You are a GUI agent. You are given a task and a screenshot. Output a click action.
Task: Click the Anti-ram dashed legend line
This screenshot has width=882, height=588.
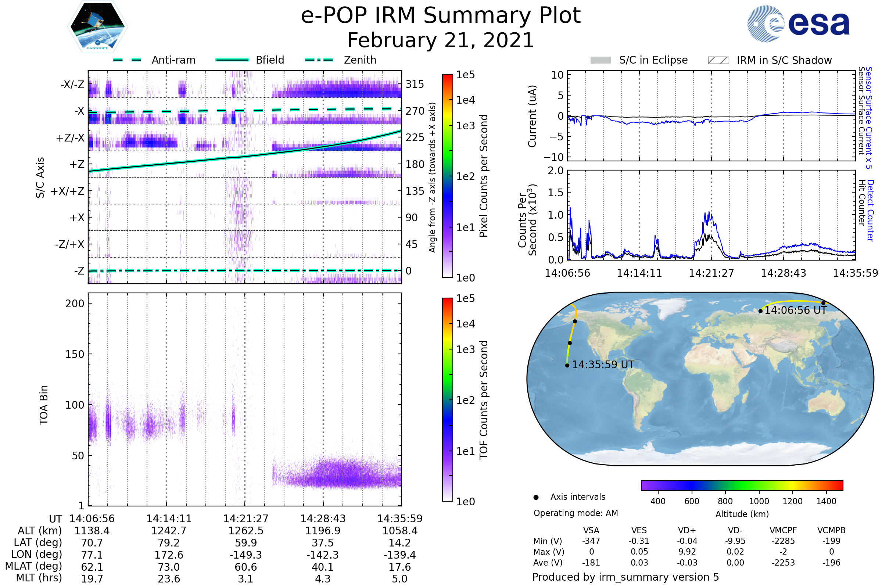tap(127, 60)
